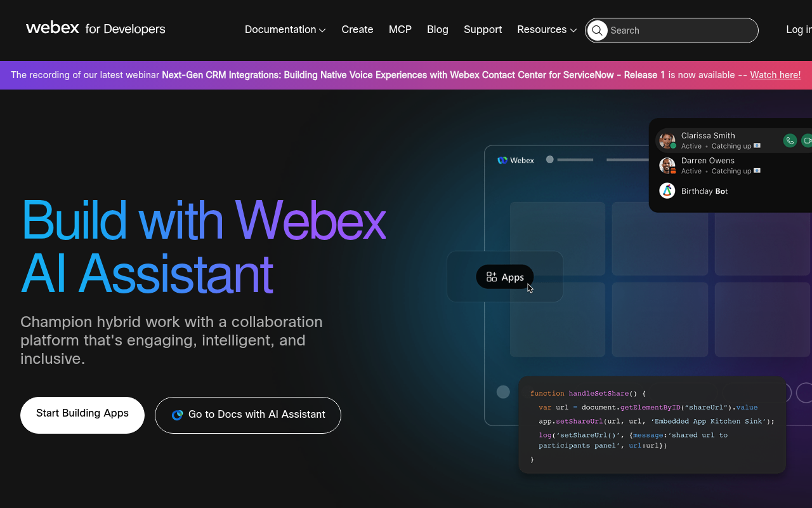Click the Build with Webex AI Assistant heading

coord(204,247)
